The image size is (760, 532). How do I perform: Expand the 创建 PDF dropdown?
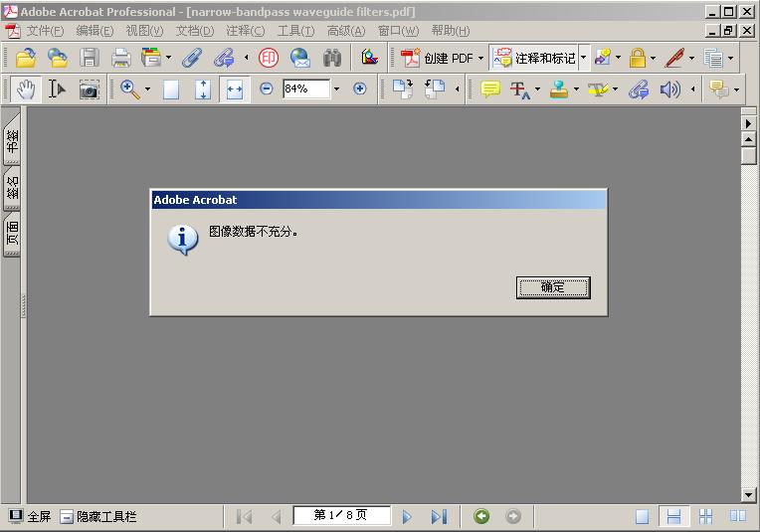pos(480,58)
